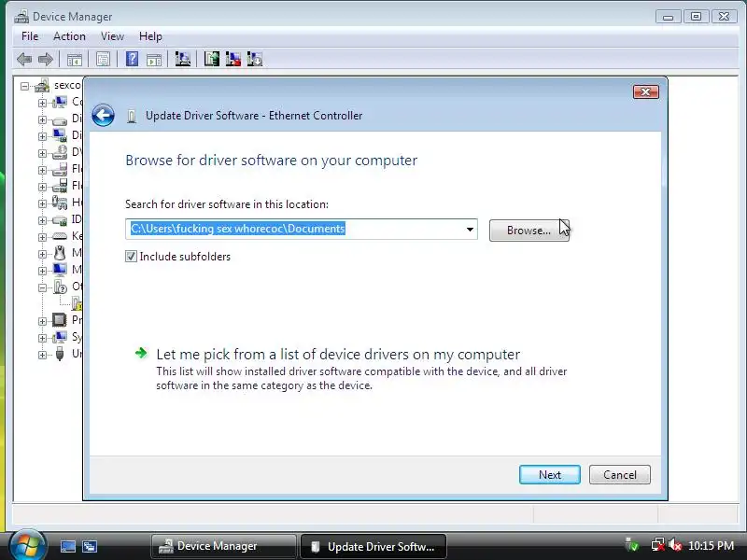Select the DVD/CD-ROM drives icon in the tree
This screenshot has height=560, width=747.
[x=60, y=152]
